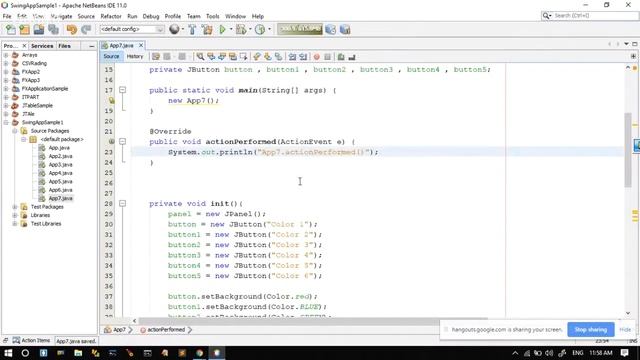The image size is (640, 360).
Task: Click the editor horizontal scrollbar
Action: point(313,321)
